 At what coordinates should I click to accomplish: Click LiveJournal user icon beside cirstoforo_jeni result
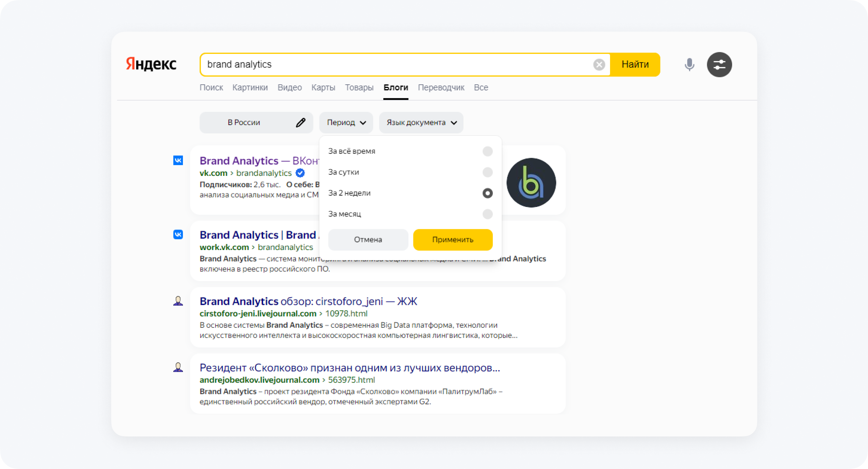178,301
